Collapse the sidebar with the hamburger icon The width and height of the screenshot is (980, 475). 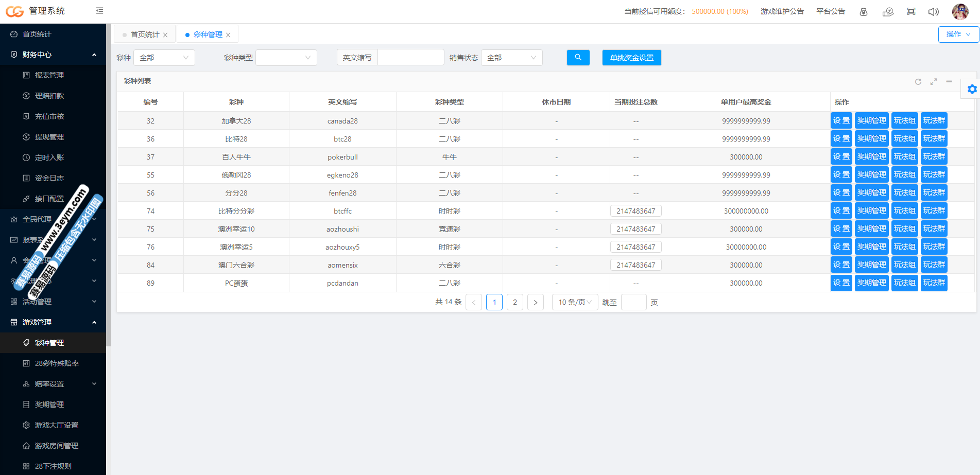click(99, 11)
